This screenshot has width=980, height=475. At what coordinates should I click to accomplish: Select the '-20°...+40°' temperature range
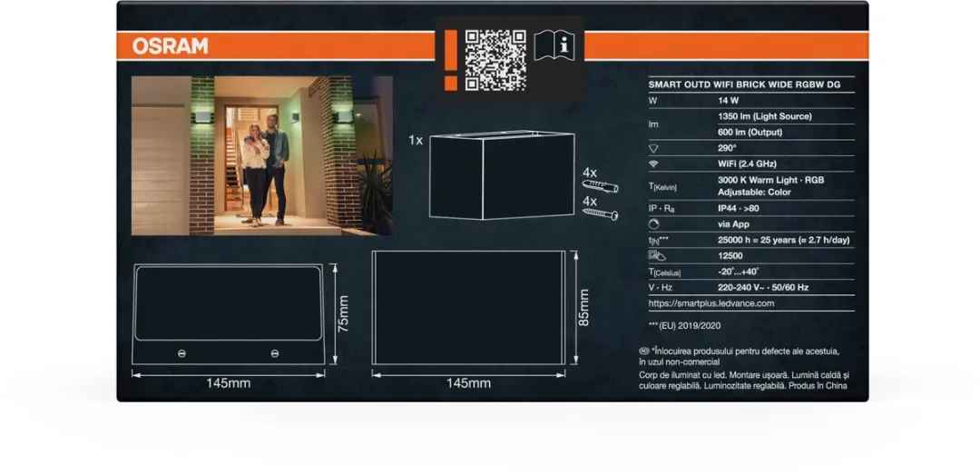point(738,272)
